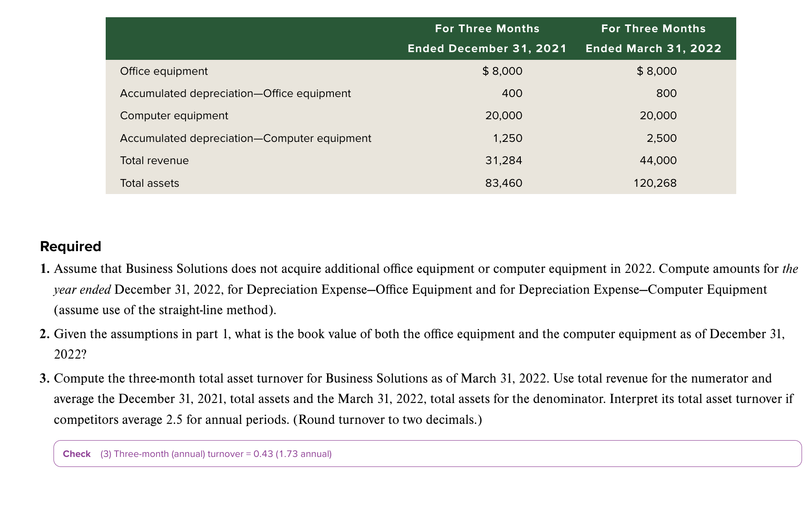Click the Check hint label
Image resolution: width=812 pixels, height=505 pixels.
77,454
